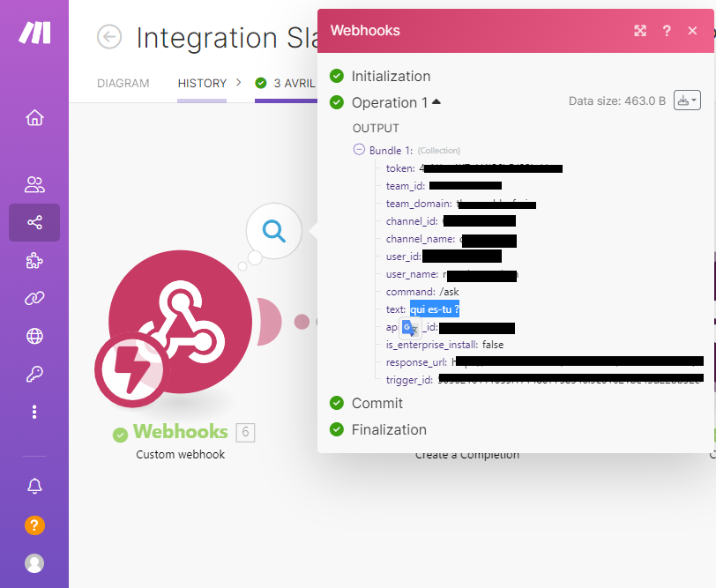Collapse the Operation 1 section
This screenshot has height=588, width=716.
tap(436, 102)
